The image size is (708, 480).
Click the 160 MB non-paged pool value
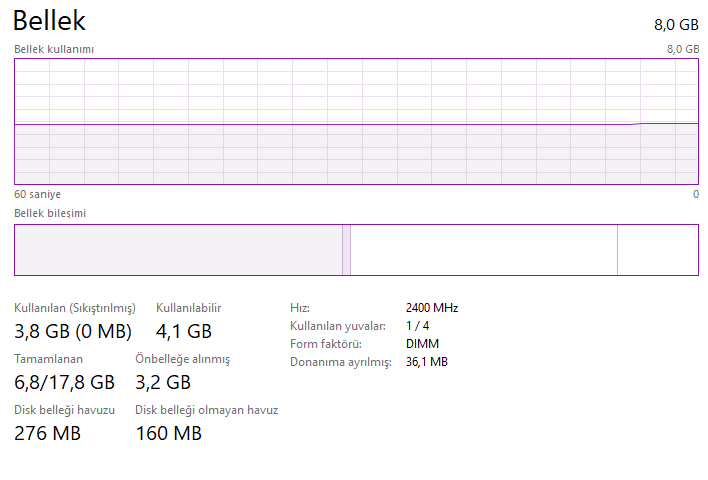tap(168, 433)
